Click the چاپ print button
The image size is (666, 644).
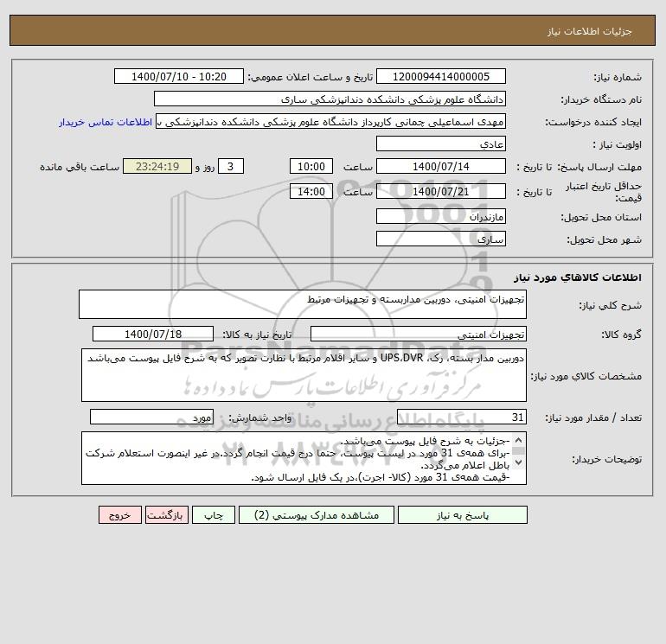click(214, 515)
